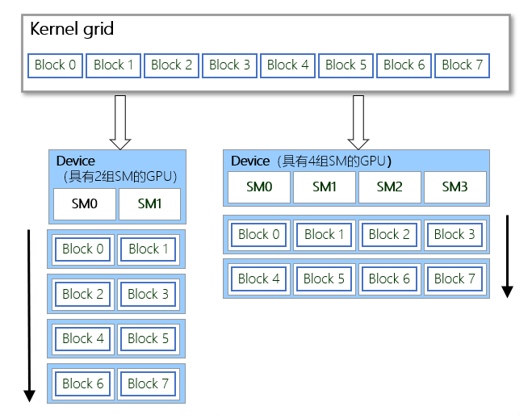The image size is (532, 419).
Task: Click the Device label of the 4-SM GPU
Action: pyautogui.click(x=250, y=161)
